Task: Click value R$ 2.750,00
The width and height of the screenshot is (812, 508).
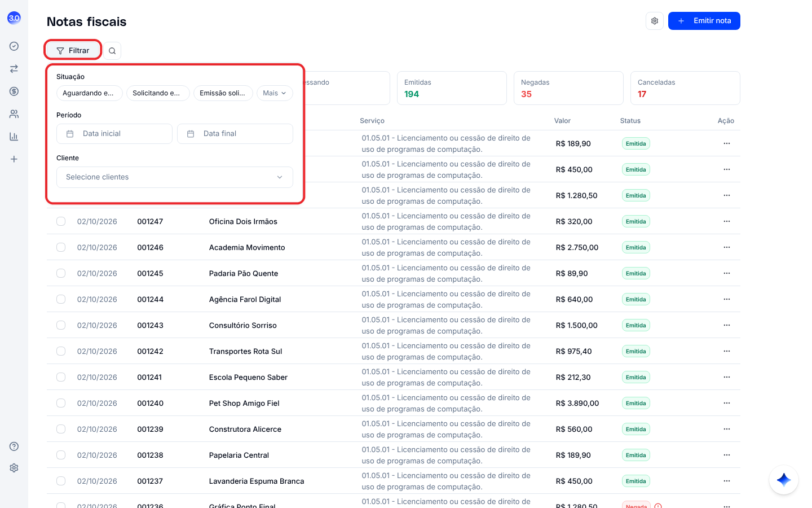Action: point(577,247)
